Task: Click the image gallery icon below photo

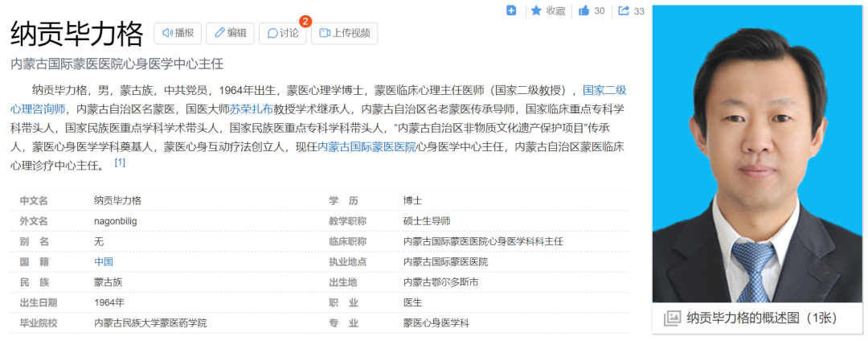Action: point(672,318)
